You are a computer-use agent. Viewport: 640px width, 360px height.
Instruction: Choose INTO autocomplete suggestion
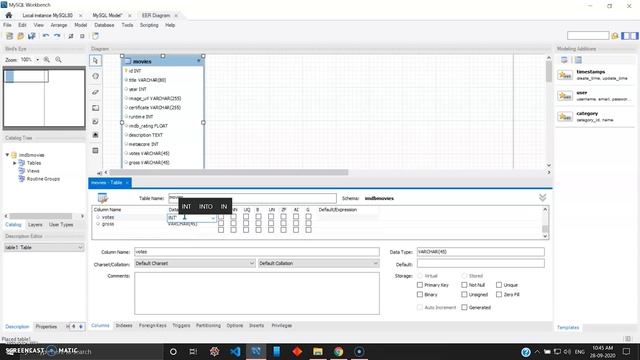[x=206, y=207]
